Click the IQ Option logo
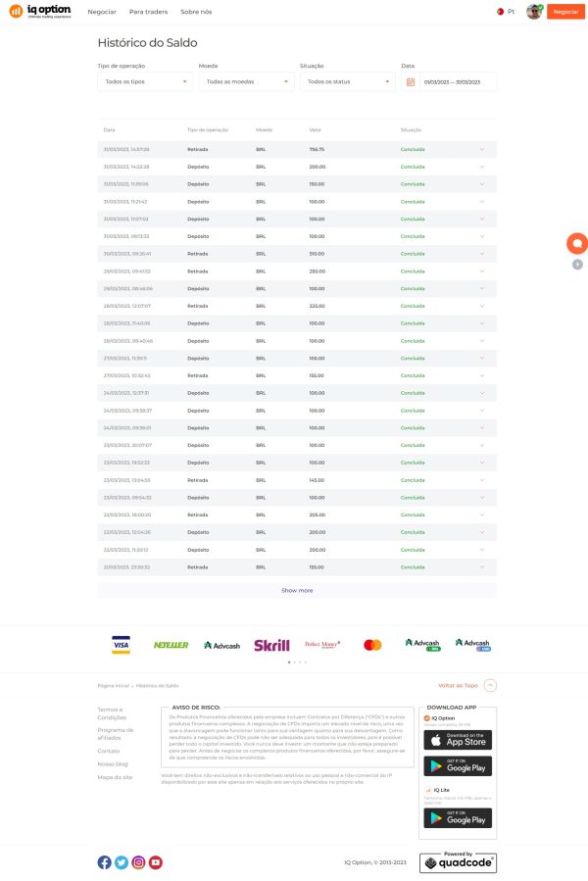This screenshot has height=881, width=588. (x=40, y=11)
